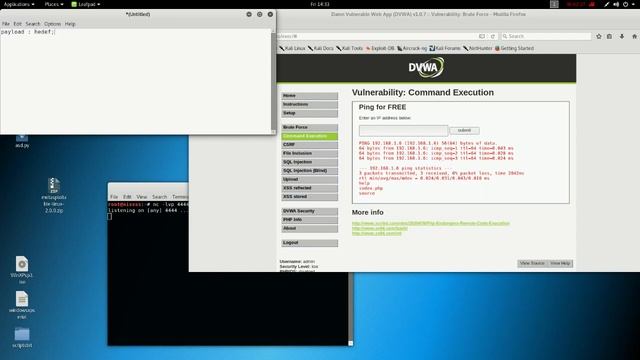Select SQL Injection (Blind) in the DVWA sidebar
The height and width of the screenshot is (360, 640).
[309, 171]
